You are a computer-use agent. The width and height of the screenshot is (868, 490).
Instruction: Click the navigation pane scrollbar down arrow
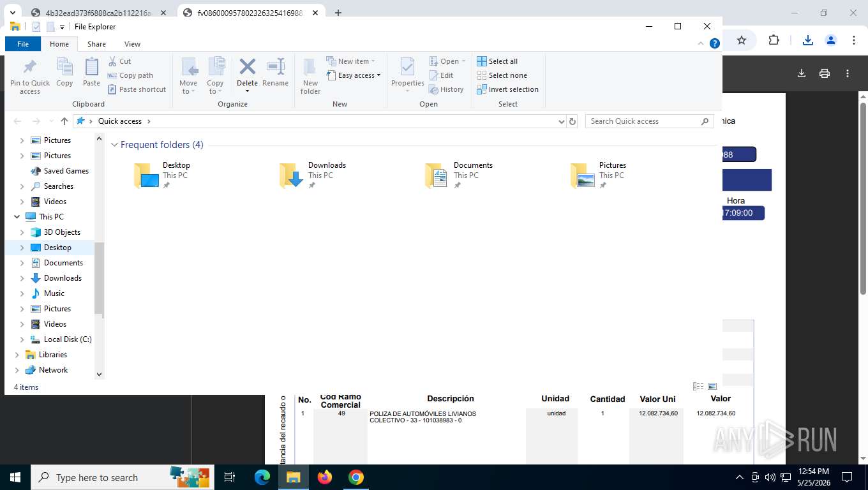[99, 375]
